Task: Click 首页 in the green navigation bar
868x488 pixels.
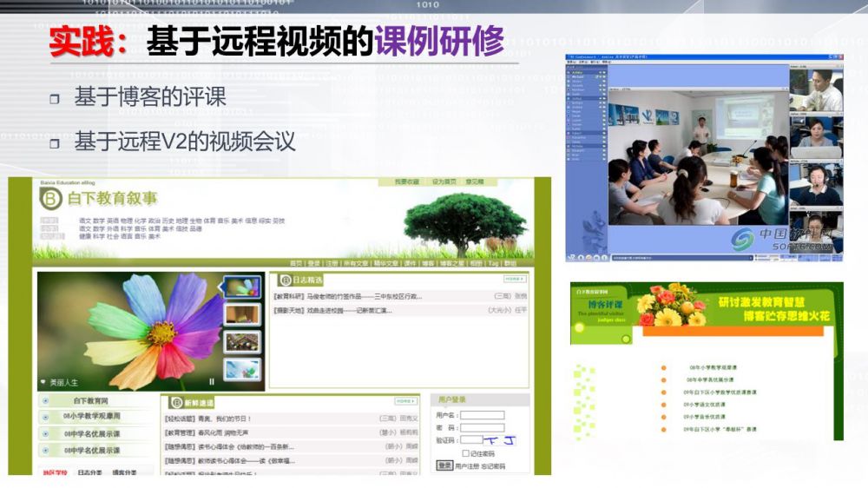Action: coord(296,263)
